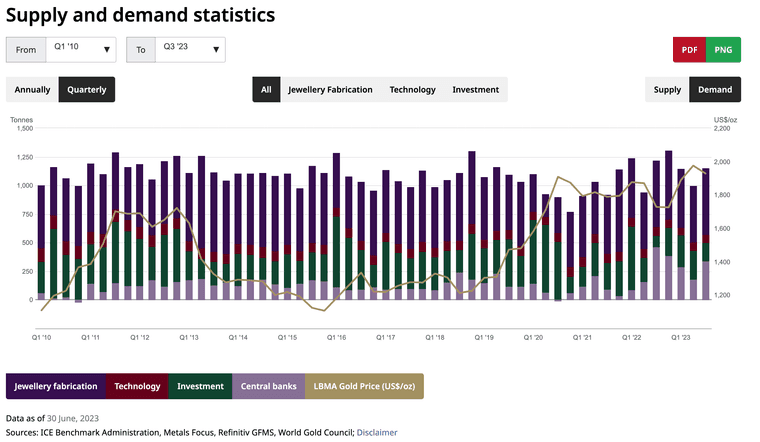Select the Demand data toggle
760x442 pixels.
715,89
